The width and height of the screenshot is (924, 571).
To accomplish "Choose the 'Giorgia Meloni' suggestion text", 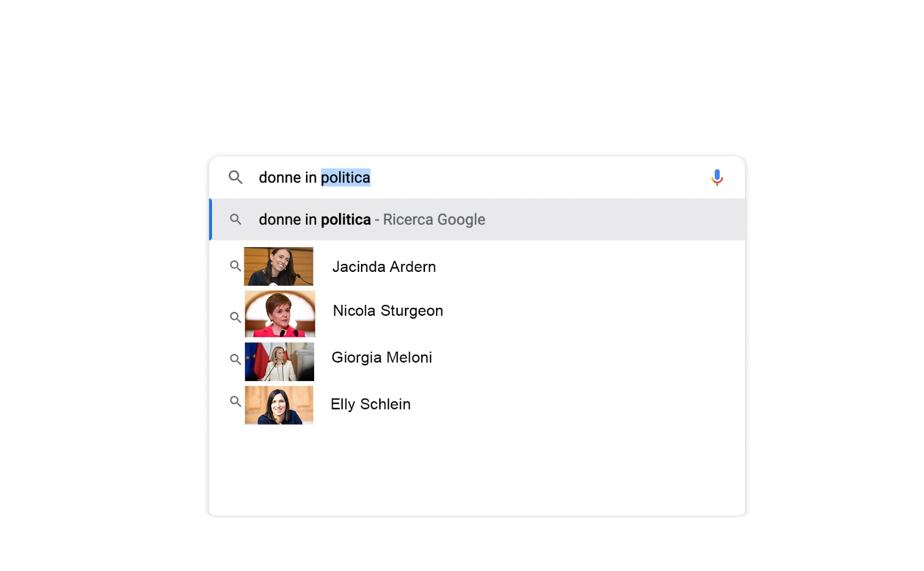I will click(x=382, y=357).
